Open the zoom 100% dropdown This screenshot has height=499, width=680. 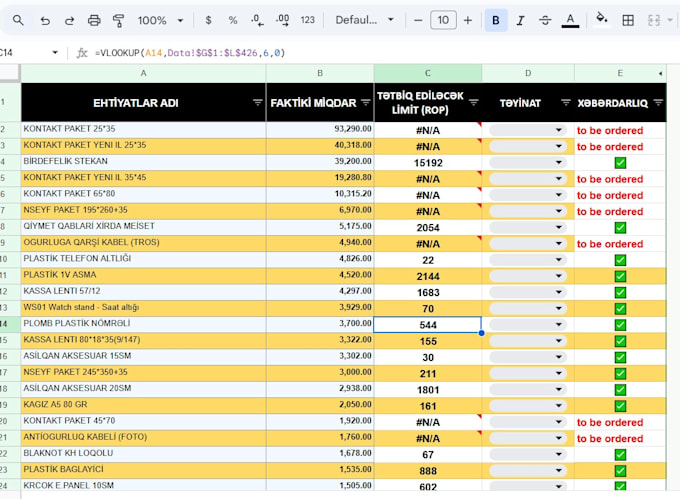click(160, 20)
